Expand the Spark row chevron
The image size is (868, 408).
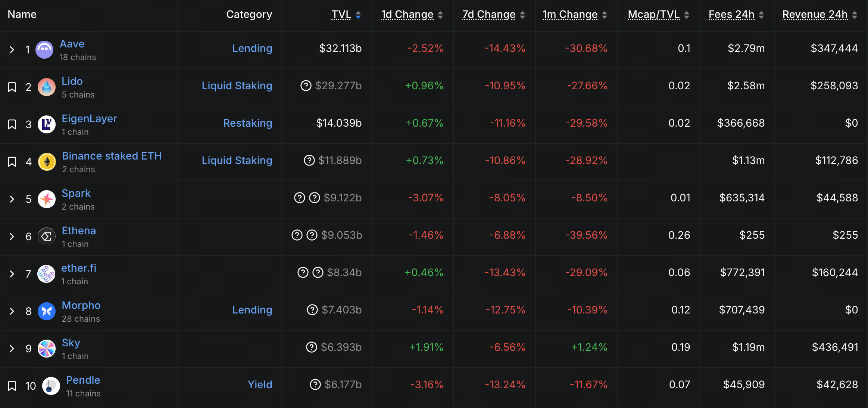coord(12,199)
